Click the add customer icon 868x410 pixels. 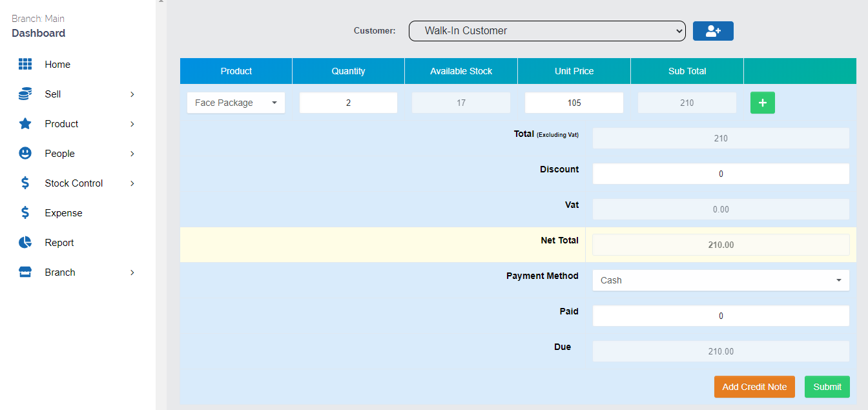(x=713, y=30)
